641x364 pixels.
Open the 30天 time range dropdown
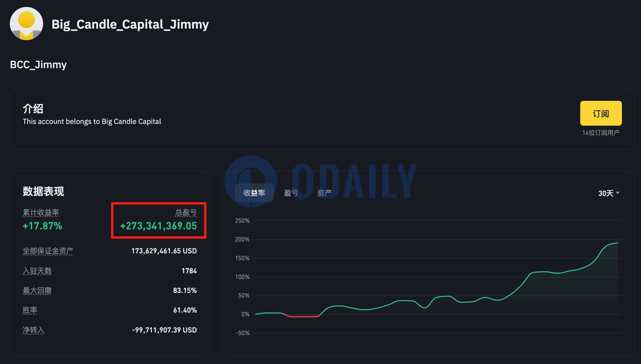609,193
